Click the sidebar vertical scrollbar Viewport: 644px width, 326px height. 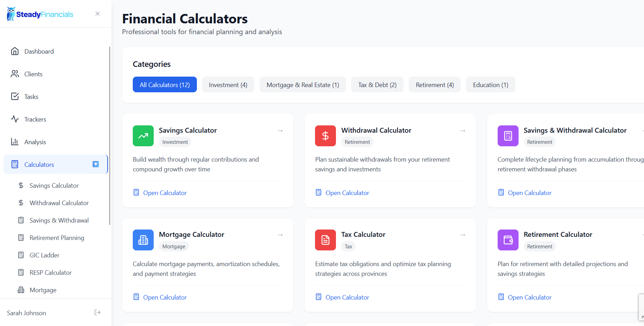(x=110, y=136)
